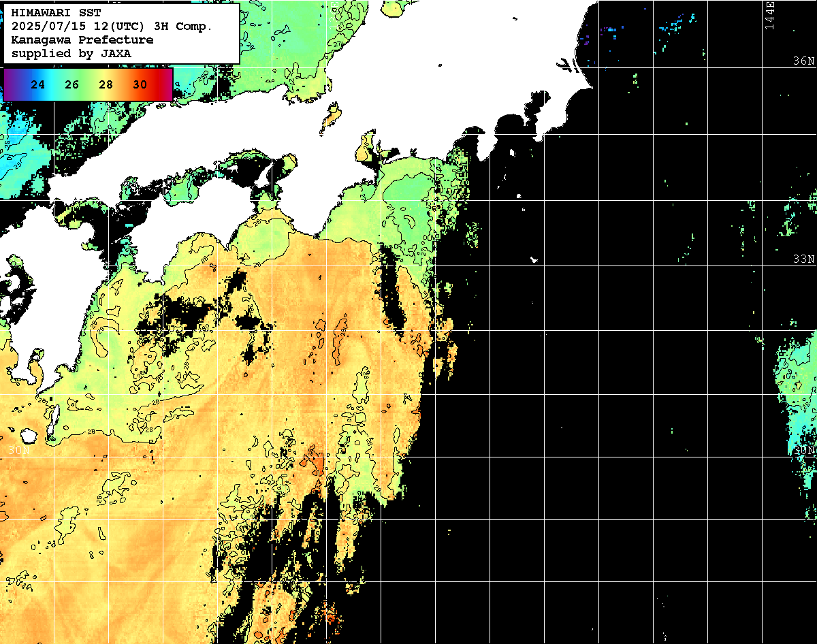This screenshot has height=644, width=817.
Task: Click the "supplied by JAXA" credit text
Action: 72,54
